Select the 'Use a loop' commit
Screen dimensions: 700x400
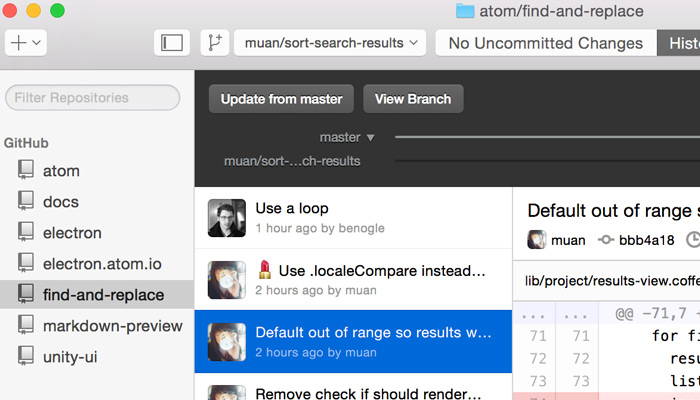[x=353, y=217]
